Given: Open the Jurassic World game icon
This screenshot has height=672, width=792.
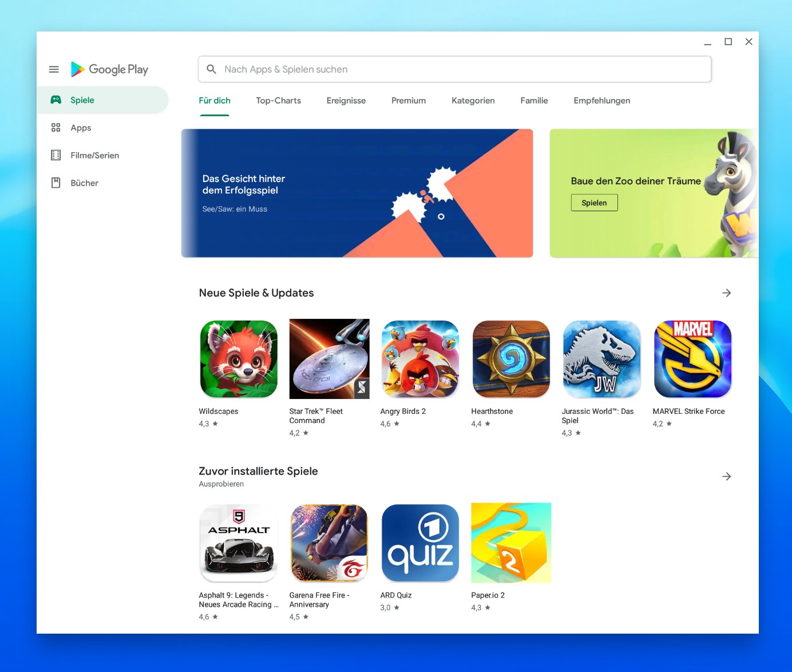Looking at the screenshot, I should (602, 359).
